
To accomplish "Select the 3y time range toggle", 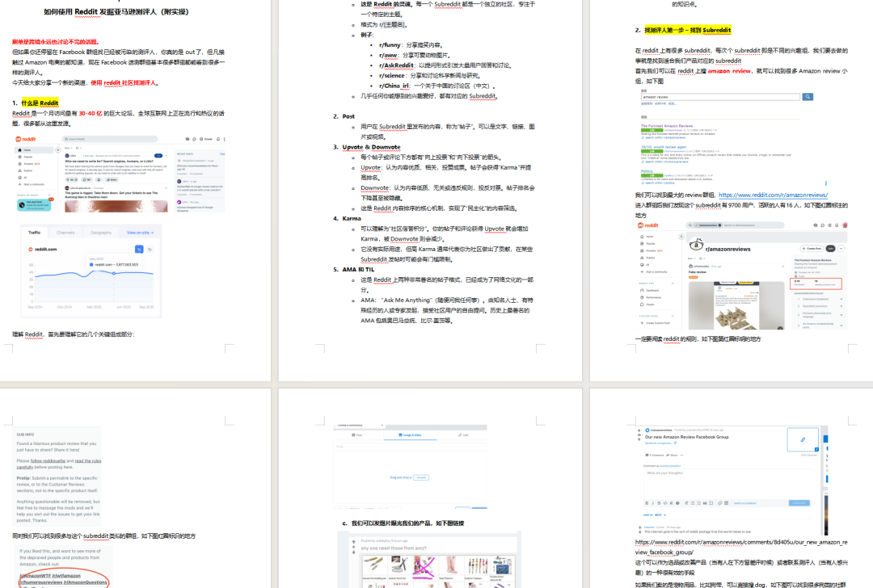I will (151, 249).
